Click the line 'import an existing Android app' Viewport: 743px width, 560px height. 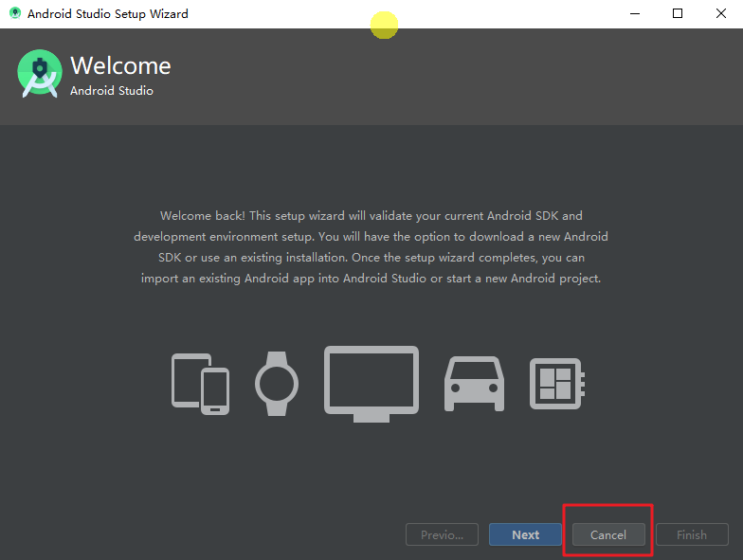(x=371, y=279)
